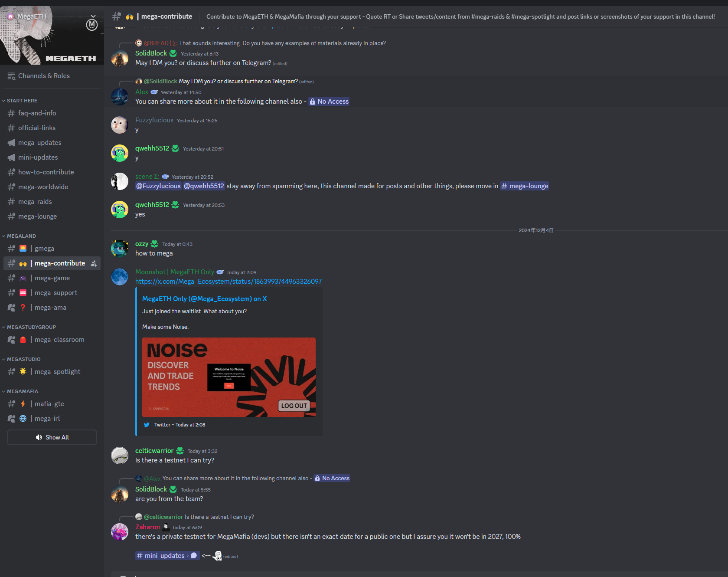
Task: Collapse the MEGAMAFIA category
Action: [20, 391]
